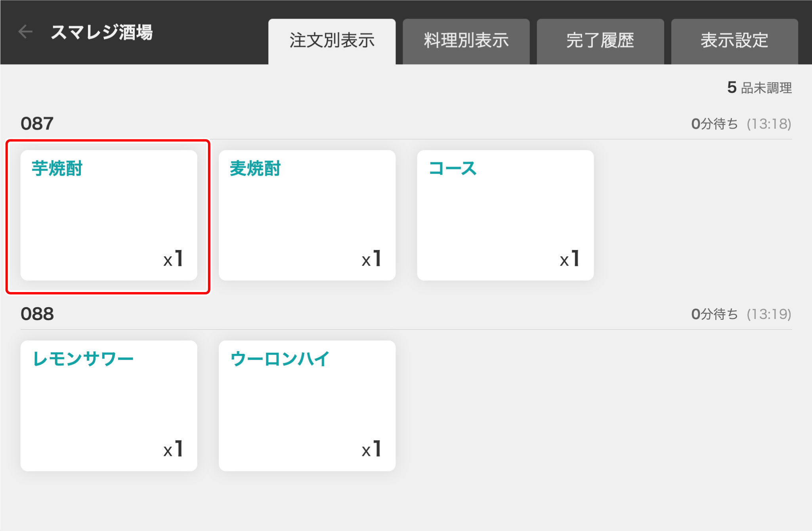Click the スマレジ酒場 store title

tap(102, 32)
